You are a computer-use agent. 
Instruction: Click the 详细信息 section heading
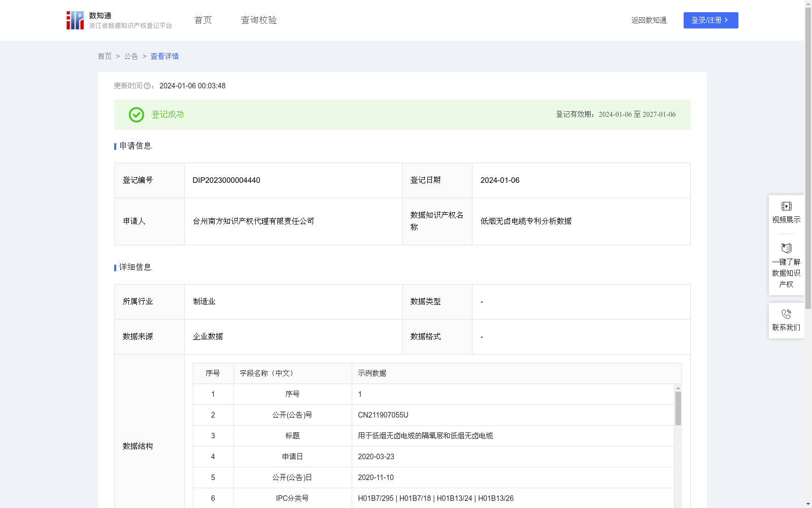pos(135,268)
